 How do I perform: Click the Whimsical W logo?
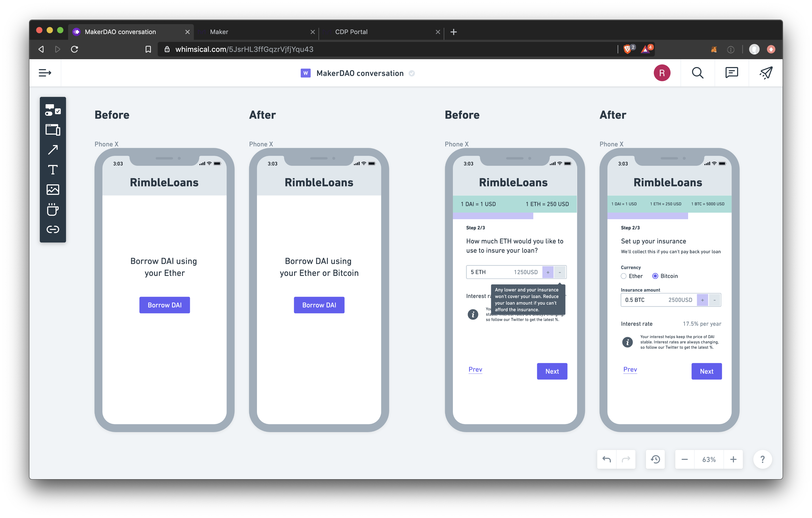coord(305,73)
